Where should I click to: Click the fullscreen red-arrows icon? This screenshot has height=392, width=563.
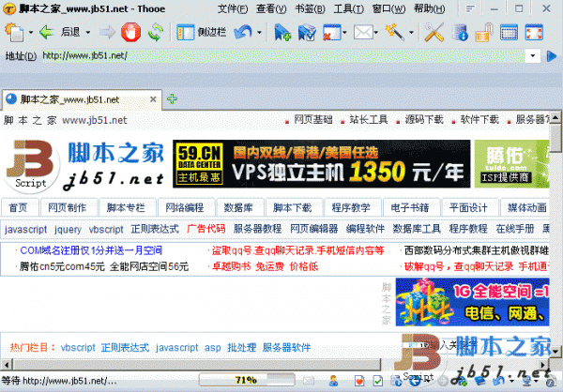point(534,32)
